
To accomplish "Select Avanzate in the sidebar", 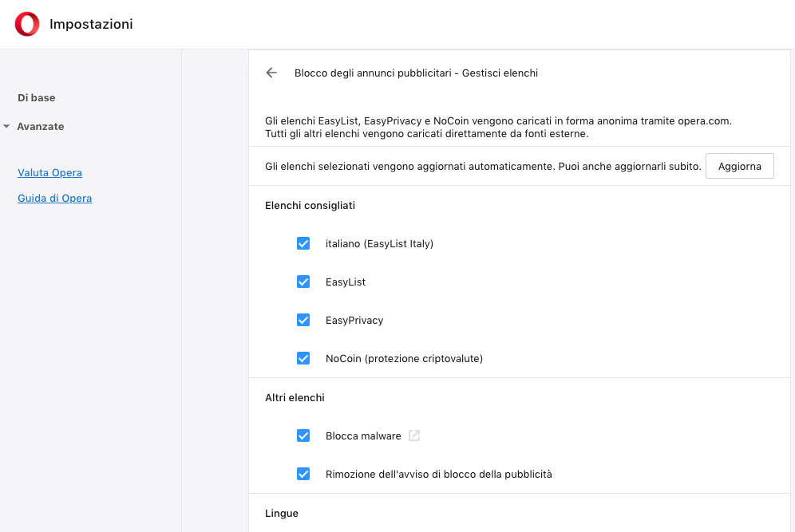I will click(x=41, y=127).
